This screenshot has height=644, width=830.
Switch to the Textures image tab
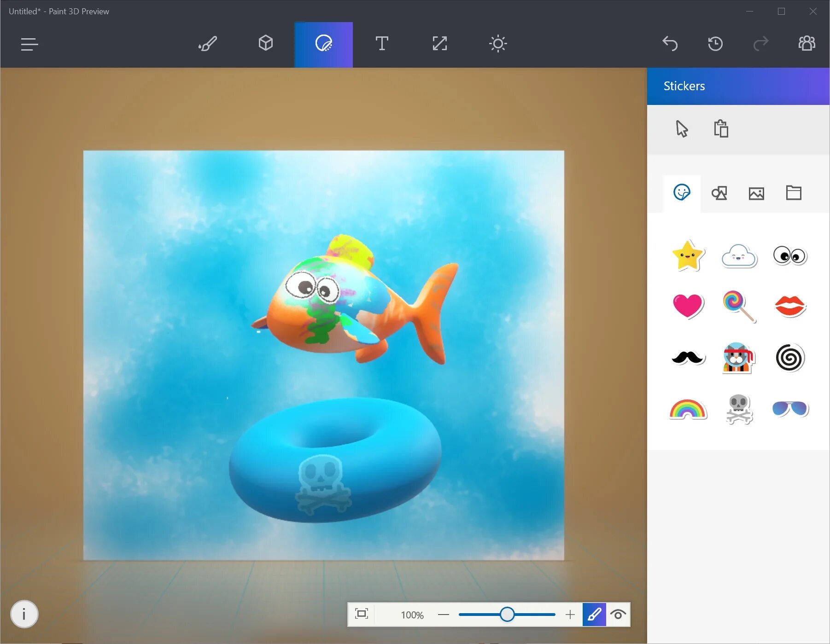pos(756,193)
